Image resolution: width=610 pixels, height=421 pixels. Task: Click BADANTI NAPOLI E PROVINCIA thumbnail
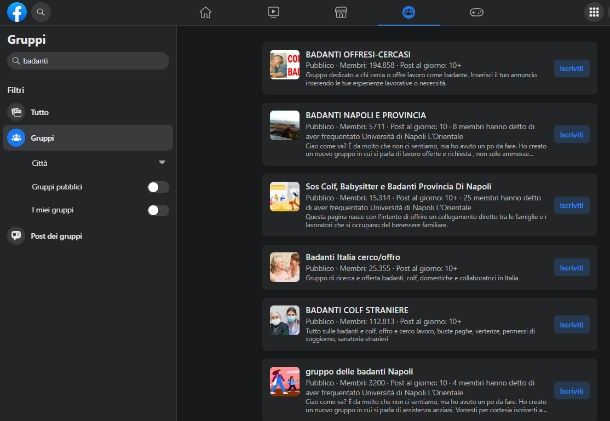click(285, 126)
